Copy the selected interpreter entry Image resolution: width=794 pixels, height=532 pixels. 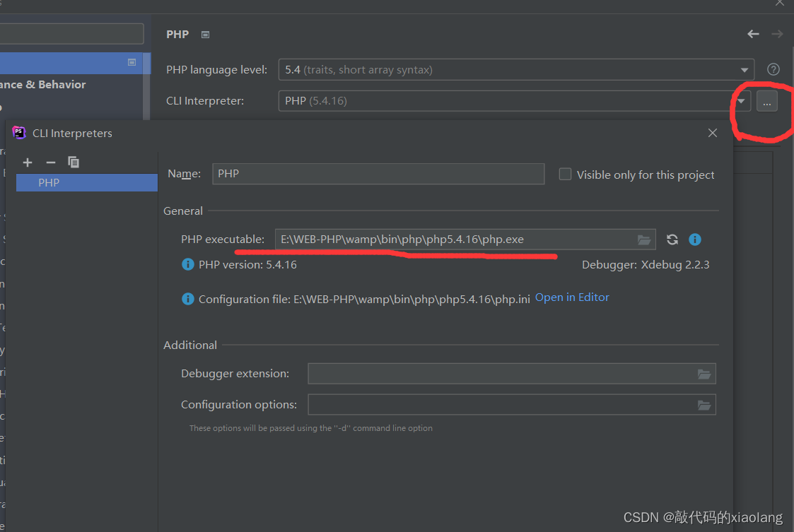click(x=74, y=162)
